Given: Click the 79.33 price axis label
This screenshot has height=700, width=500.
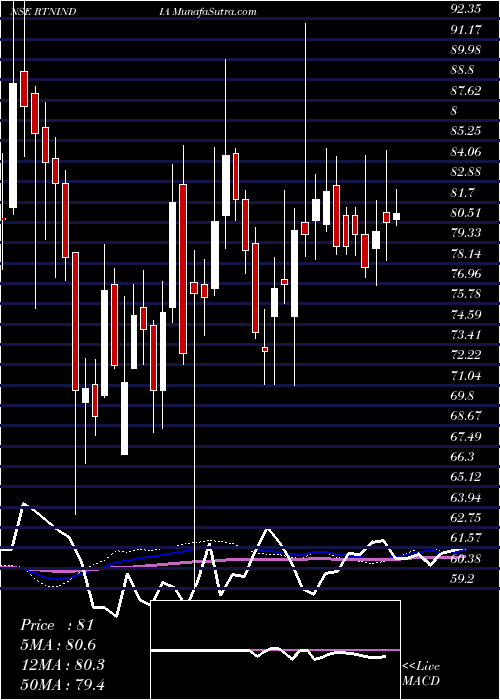Looking at the screenshot, I should [x=468, y=233].
